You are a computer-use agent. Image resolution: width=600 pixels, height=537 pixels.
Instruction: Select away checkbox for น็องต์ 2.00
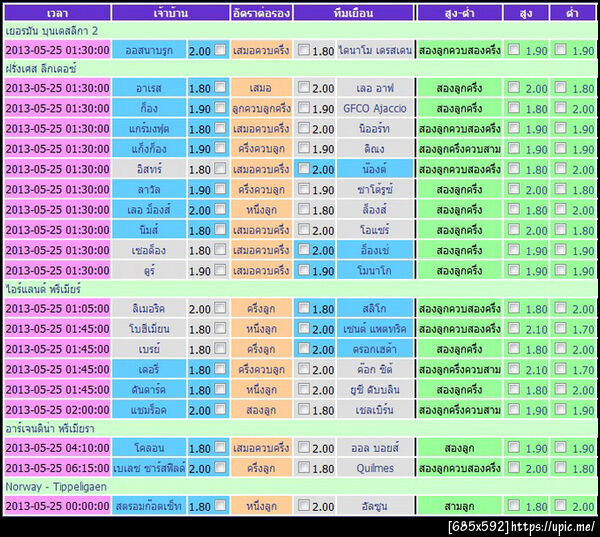(x=304, y=168)
